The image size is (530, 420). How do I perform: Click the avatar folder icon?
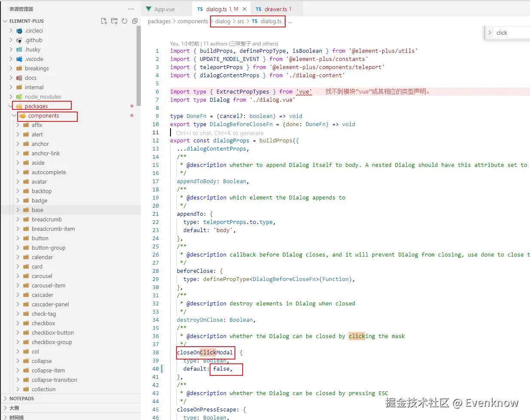point(26,181)
